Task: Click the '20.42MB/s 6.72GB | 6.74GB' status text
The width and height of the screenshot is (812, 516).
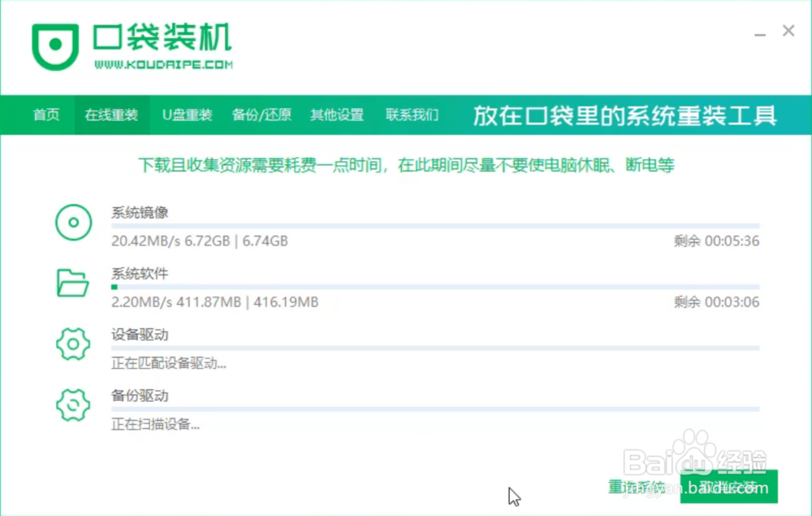Action: coord(200,241)
